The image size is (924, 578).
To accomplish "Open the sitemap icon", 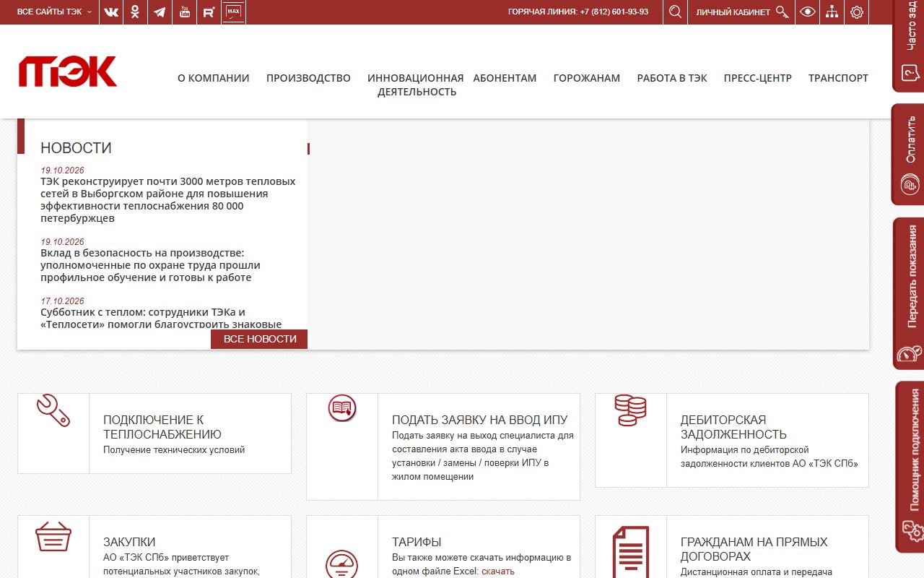I will pos(832,12).
